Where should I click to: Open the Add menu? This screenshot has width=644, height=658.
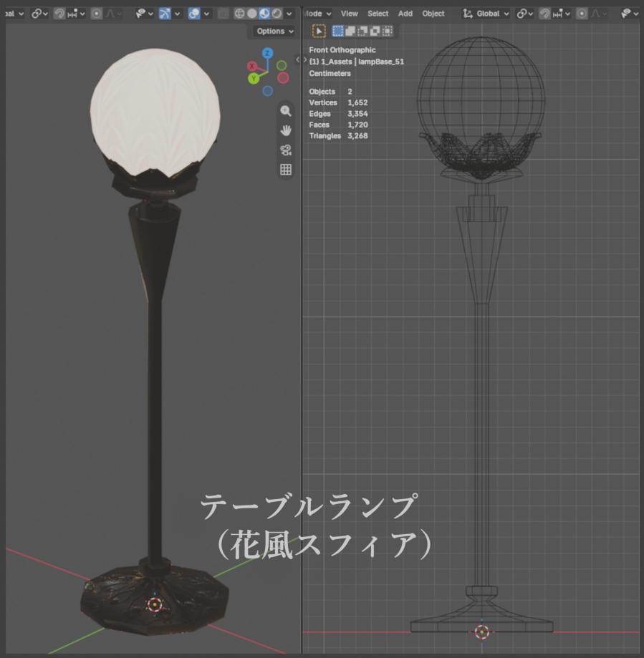point(405,14)
